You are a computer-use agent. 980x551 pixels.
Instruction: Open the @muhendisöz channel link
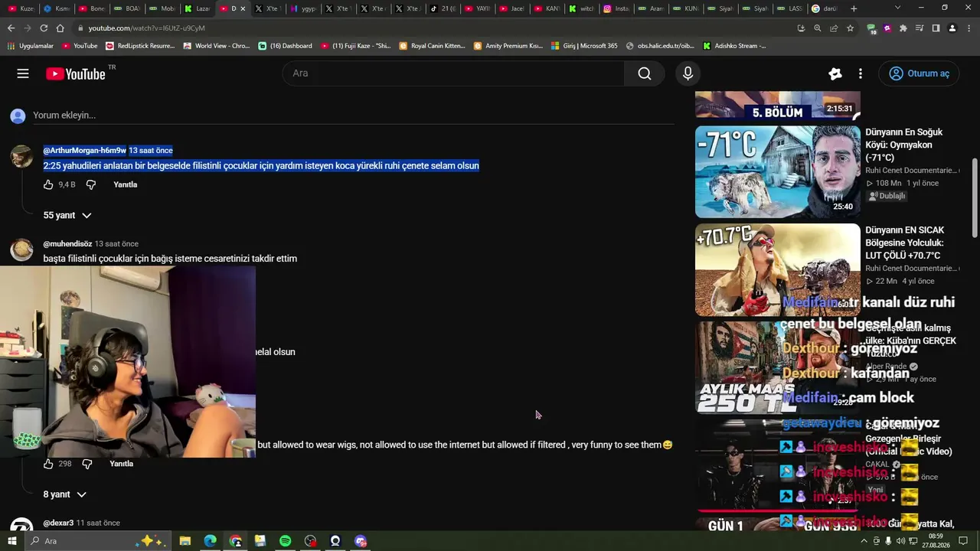coord(67,243)
